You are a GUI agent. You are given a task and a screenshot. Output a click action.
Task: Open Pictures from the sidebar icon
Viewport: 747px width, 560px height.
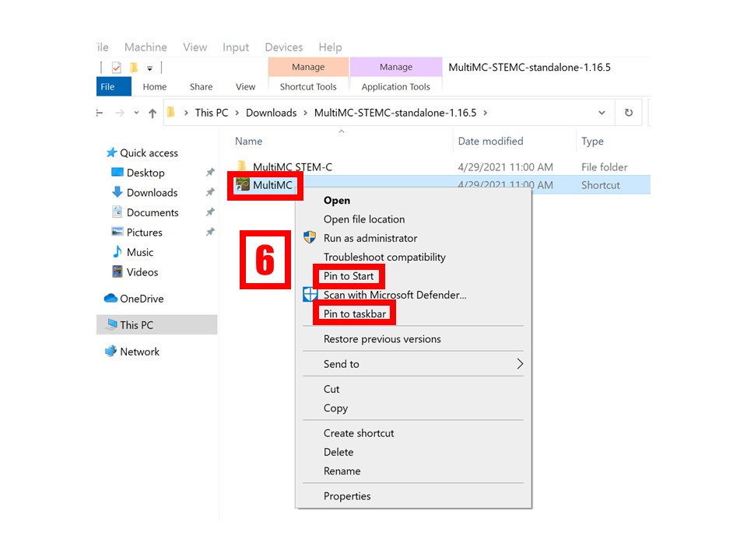[117, 232]
